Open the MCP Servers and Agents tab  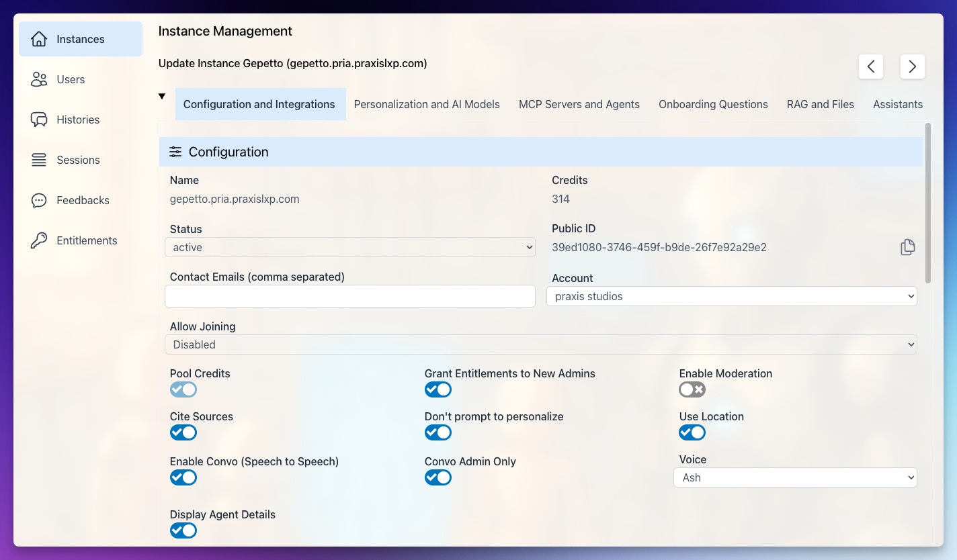coord(579,104)
